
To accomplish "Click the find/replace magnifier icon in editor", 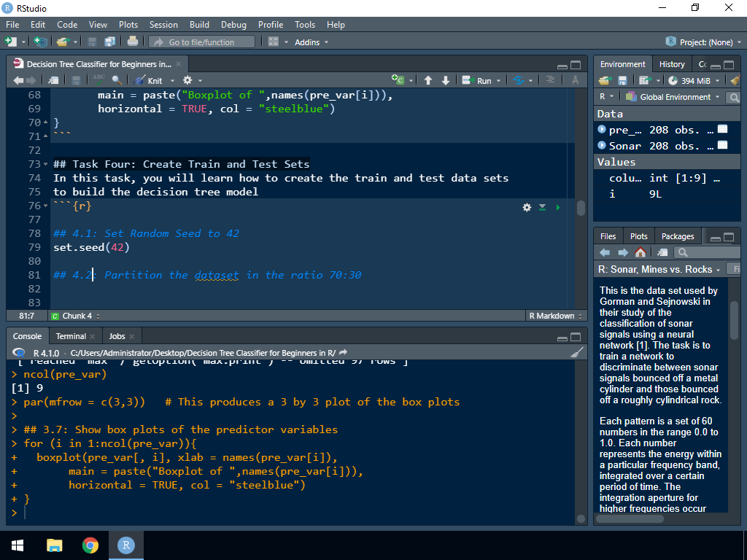I will pos(117,80).
